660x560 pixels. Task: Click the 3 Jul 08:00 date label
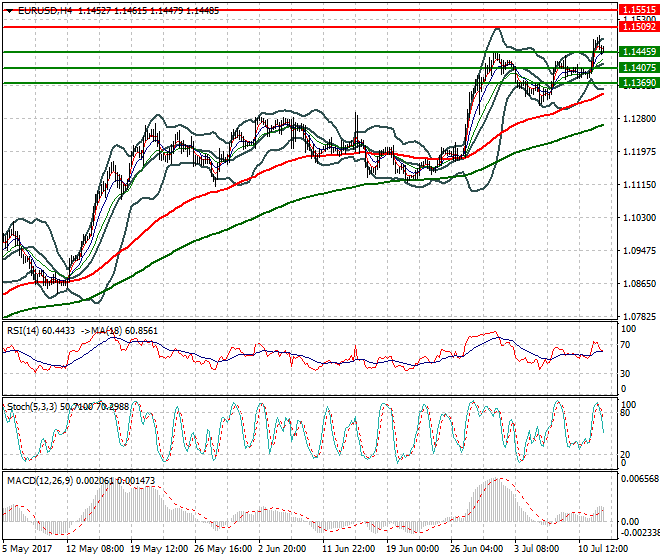[x=537, y=549]
